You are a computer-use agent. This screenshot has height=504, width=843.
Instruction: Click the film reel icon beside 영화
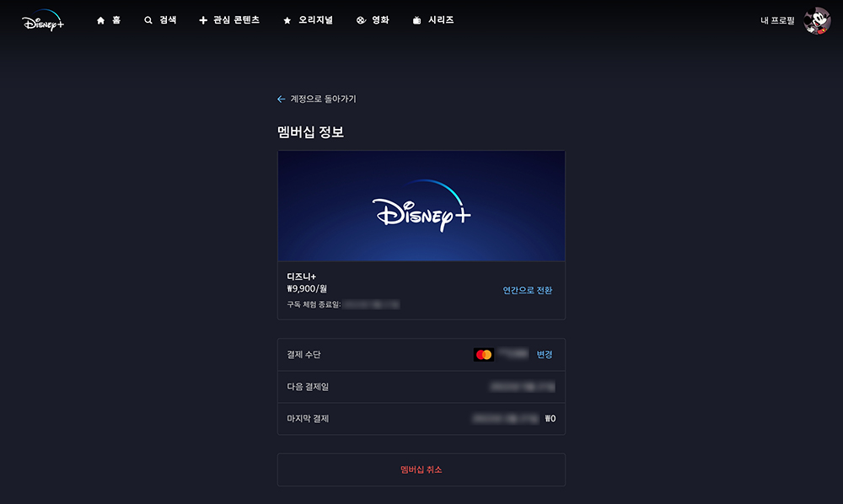[361, 20]
